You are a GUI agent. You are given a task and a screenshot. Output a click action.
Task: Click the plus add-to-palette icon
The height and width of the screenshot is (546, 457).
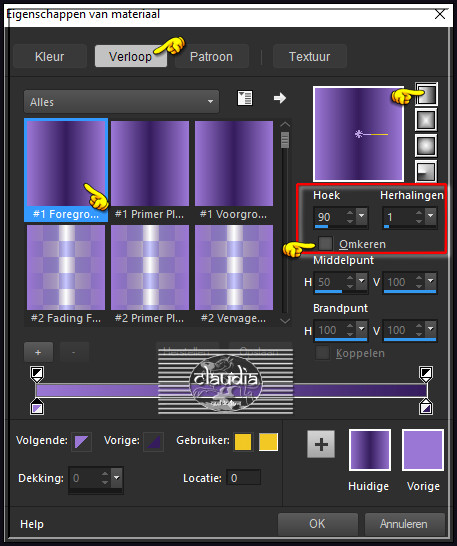point(321,444)
